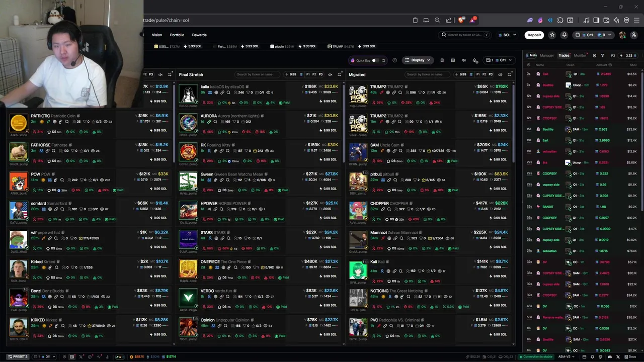Viewport: 644px width, 362px height.
Task: Toggle Migrated column sound icon
Action: click(501, 74)
